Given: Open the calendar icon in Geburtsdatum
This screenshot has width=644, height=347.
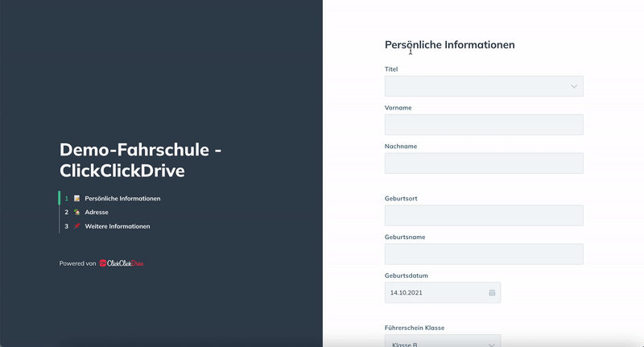Looking at the screenshot, I should pos(492,293).
